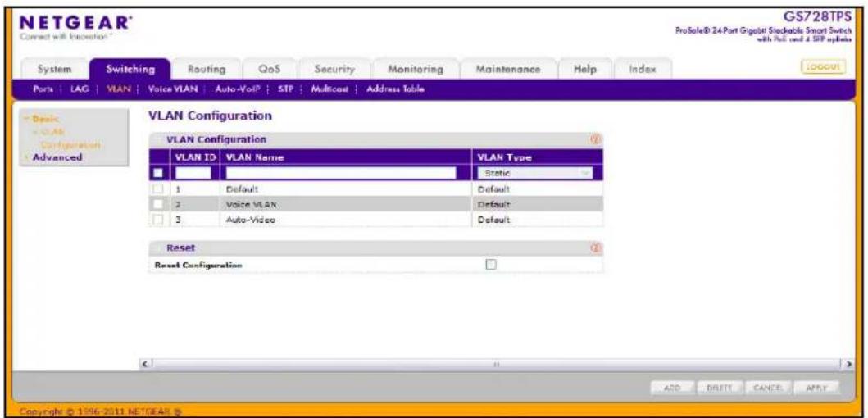Open STP submenu item

tap(284, 89)
